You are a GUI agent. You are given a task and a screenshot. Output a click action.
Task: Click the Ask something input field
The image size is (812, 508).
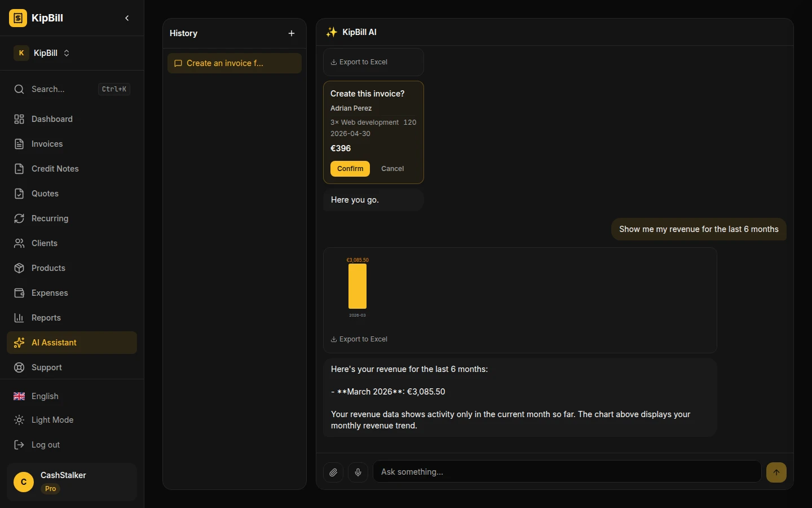(567, 472)
